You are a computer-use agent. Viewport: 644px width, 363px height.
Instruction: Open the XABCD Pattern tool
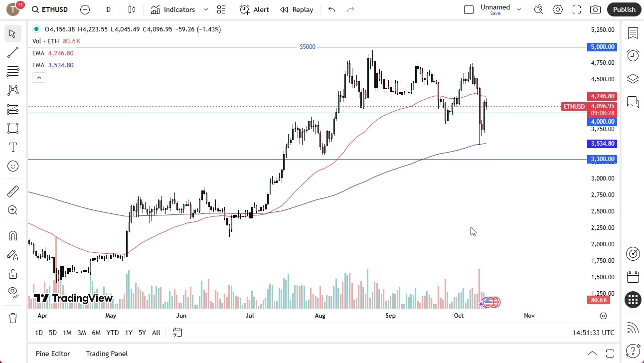tap(13, 90)
